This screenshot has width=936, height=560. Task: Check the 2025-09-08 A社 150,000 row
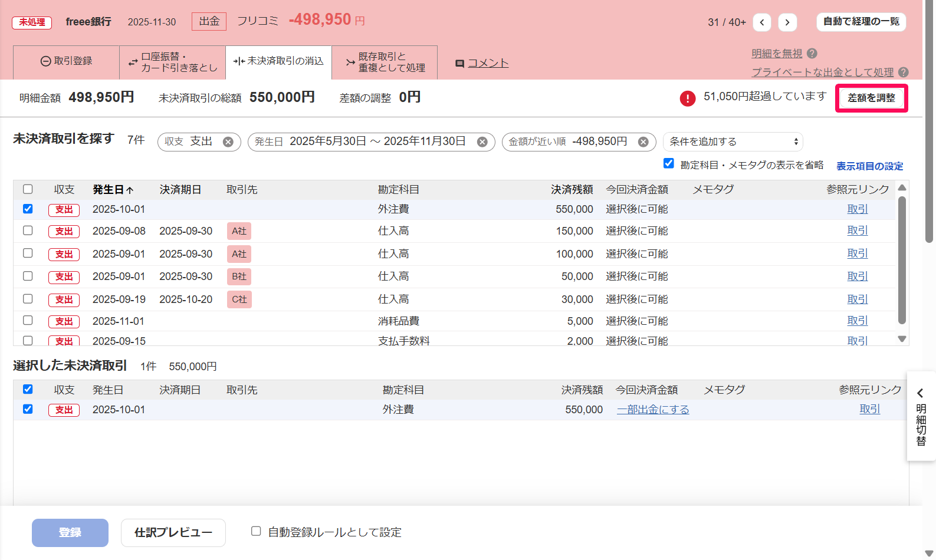[x=28, y=230]
